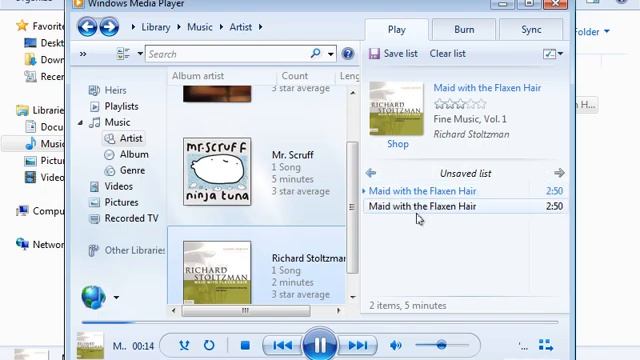Expand the breadcrumb arrow after Library
640x360 pixels.
pyautogui.click(x=178, y=27)
